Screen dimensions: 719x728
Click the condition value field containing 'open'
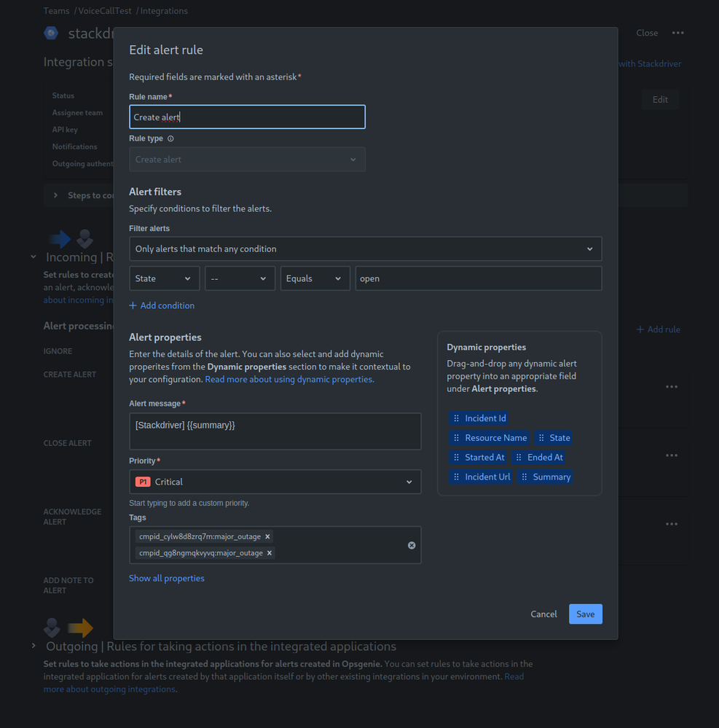[479, 278]
